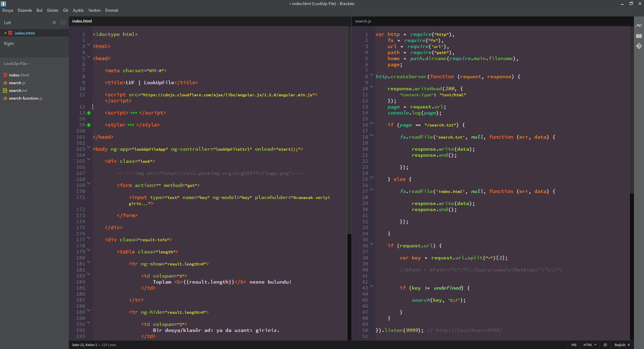Viewport: 644px width, 349px height.
Task: Click the Right working set header
Action: point(9,44)
